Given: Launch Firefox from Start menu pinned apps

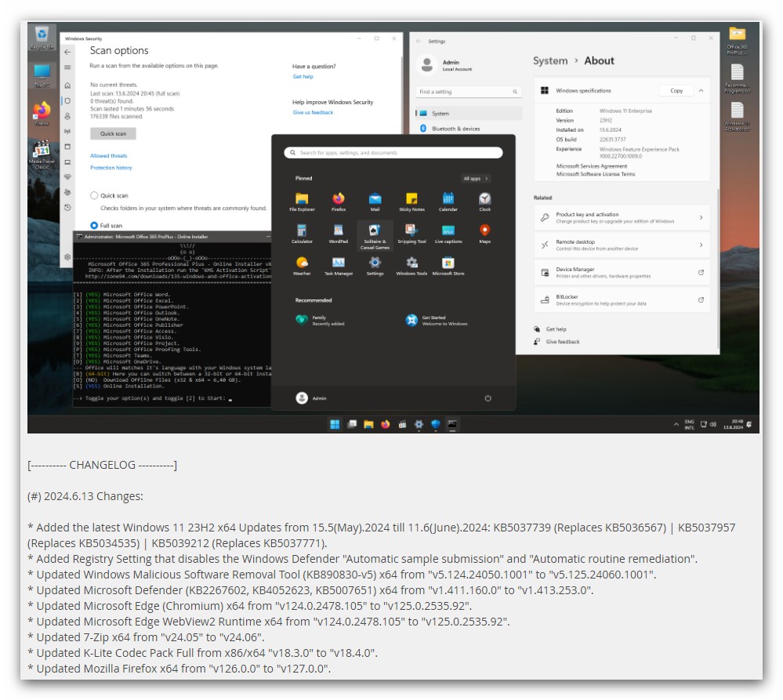Looking at the screenshot, I should [x=338, y=202].
